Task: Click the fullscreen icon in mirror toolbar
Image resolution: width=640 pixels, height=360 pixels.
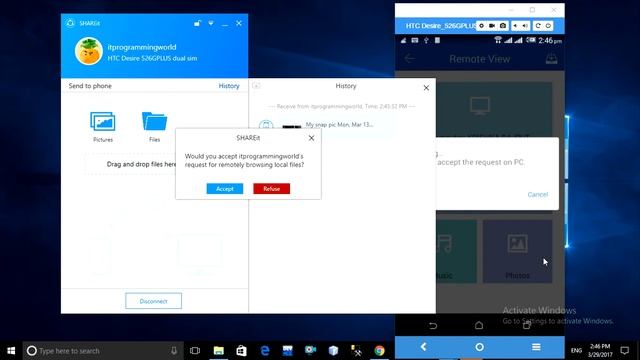Action: click(x=481, y=26)
